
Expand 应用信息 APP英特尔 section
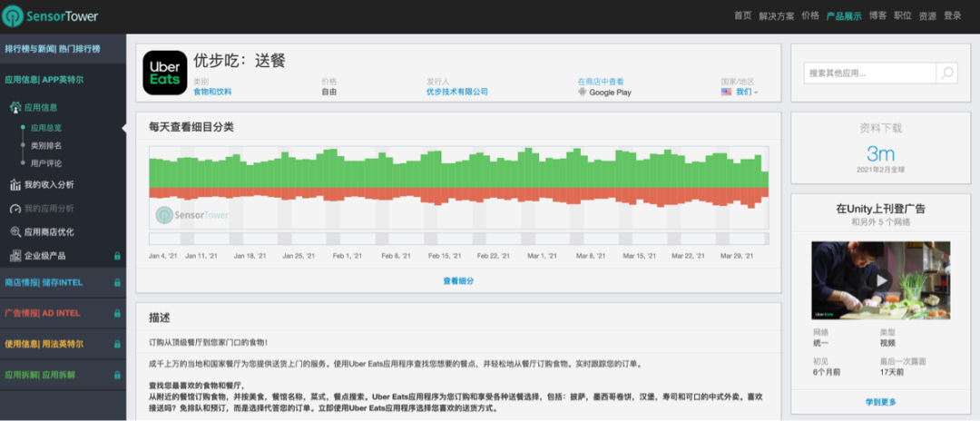pyautogui.click(x=63, y=79)
